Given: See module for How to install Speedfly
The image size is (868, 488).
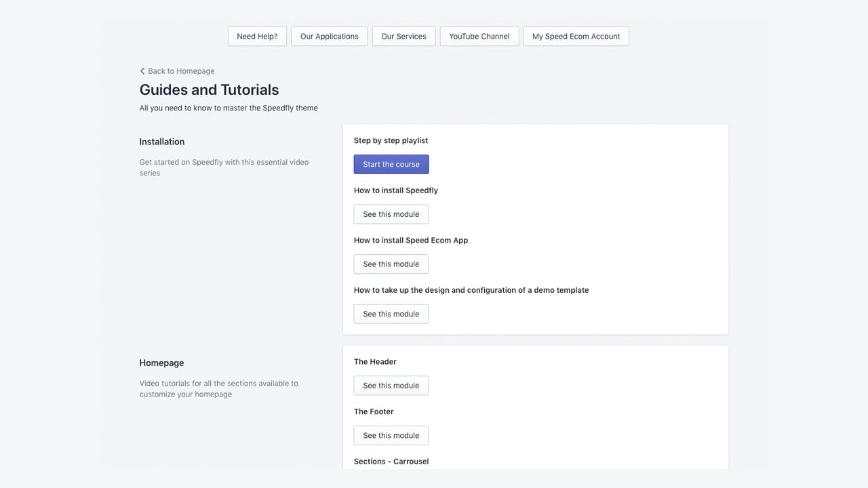Looking at the screenshot, I should 391,214.
